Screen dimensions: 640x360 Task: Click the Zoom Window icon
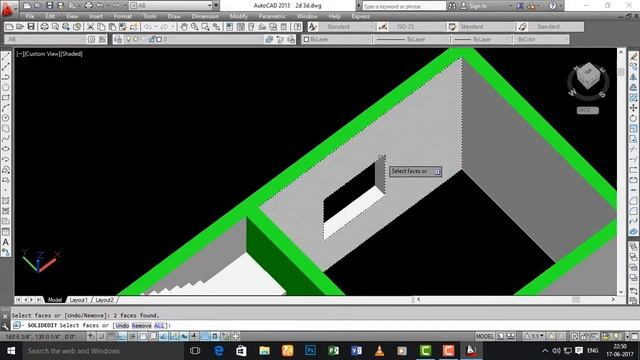point(205,27)
